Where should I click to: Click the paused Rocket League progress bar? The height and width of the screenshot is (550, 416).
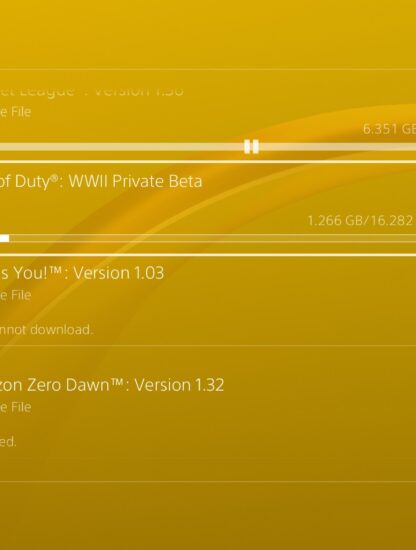click(x=208, y=147)
